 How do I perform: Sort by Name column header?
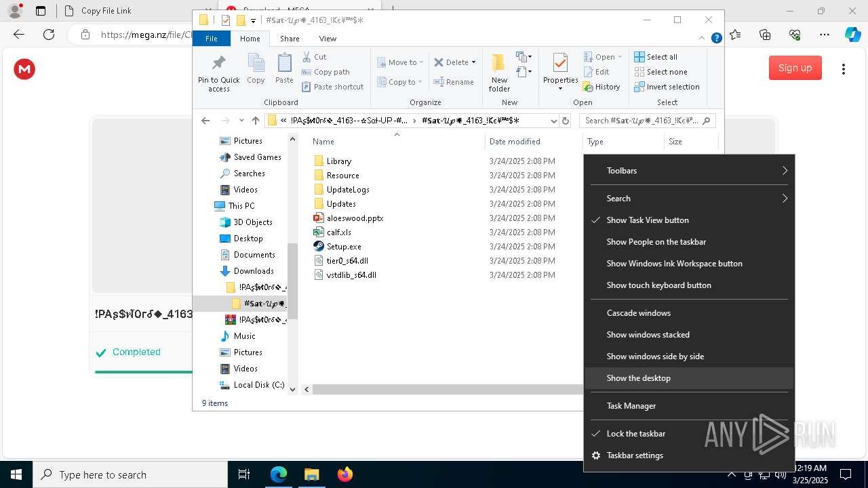click(397, 141)
